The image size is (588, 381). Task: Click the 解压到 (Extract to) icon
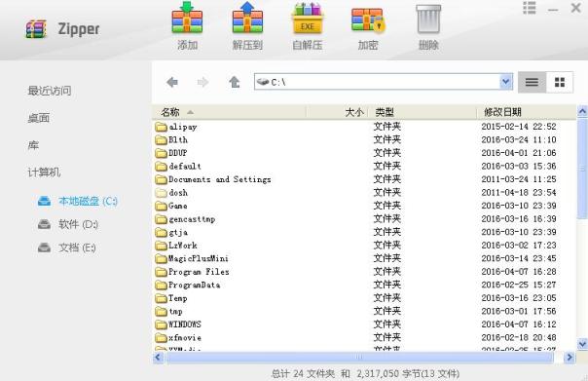click(x=247, y=19)
